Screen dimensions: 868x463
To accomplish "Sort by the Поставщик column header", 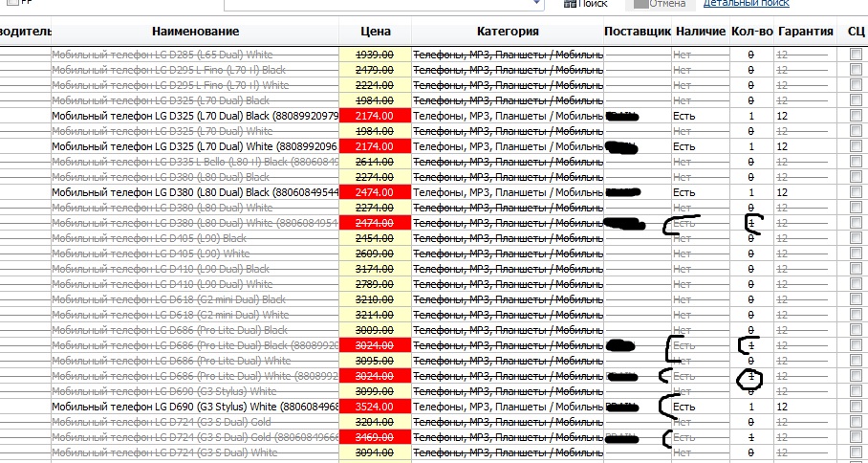I will pyautogui.click(x=638, y=32).
